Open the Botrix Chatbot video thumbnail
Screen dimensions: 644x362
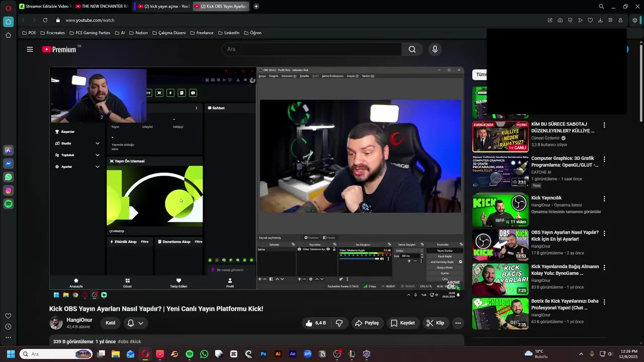[x=500, y=313]
